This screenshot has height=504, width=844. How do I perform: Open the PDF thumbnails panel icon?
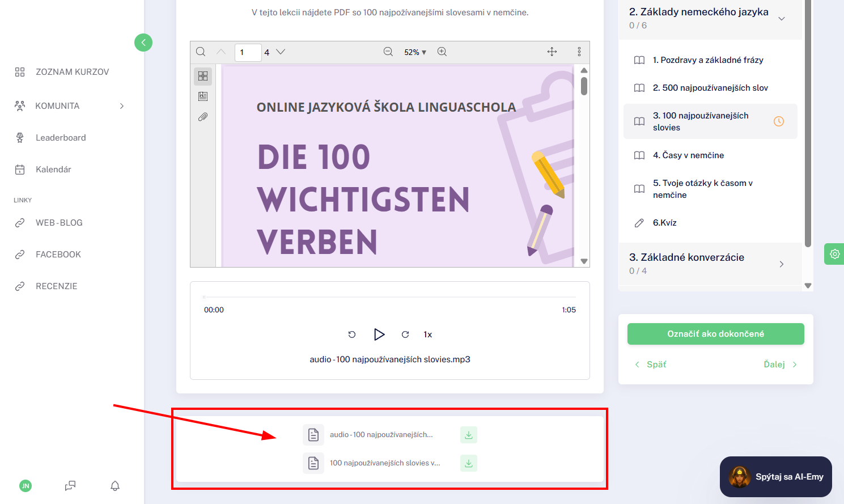point(203,76)
